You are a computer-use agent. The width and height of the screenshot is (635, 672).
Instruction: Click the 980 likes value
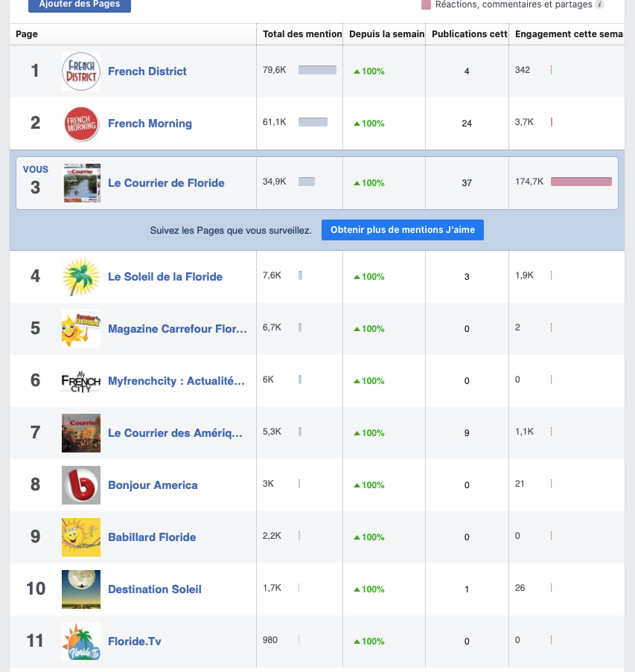(270, 640)
